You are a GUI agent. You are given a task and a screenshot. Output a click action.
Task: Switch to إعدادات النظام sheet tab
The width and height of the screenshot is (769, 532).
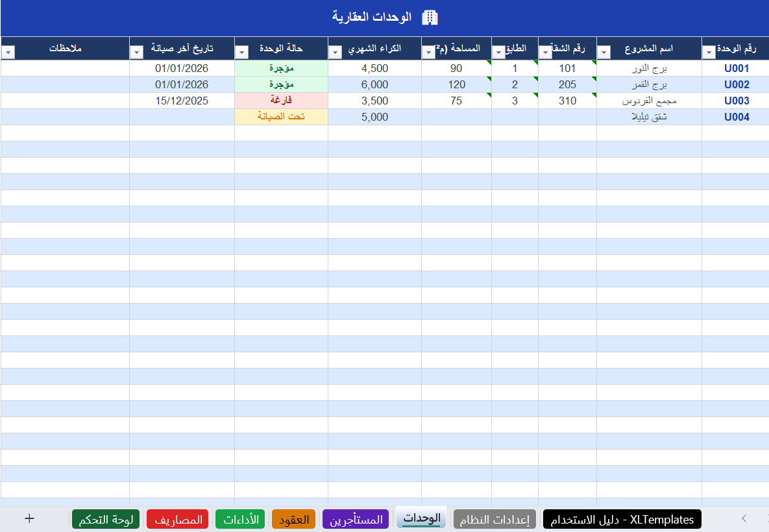(494, 520)
